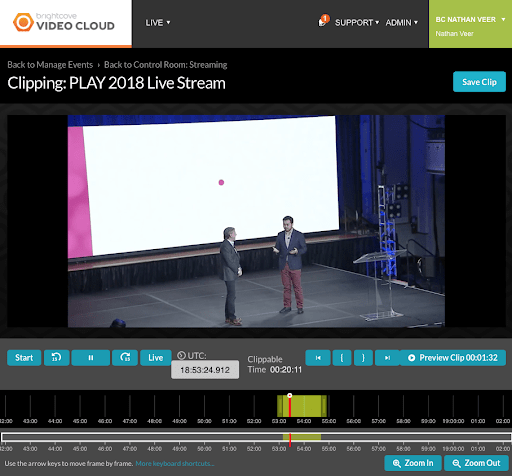Open the notifications icon with badge
The width and height of the screenshot is (512, 476).
323,21
